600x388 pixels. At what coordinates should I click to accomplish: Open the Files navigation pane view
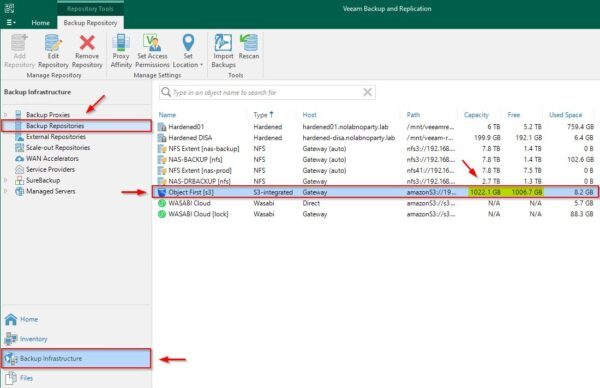pyautogui.click(x=76, y=378)
